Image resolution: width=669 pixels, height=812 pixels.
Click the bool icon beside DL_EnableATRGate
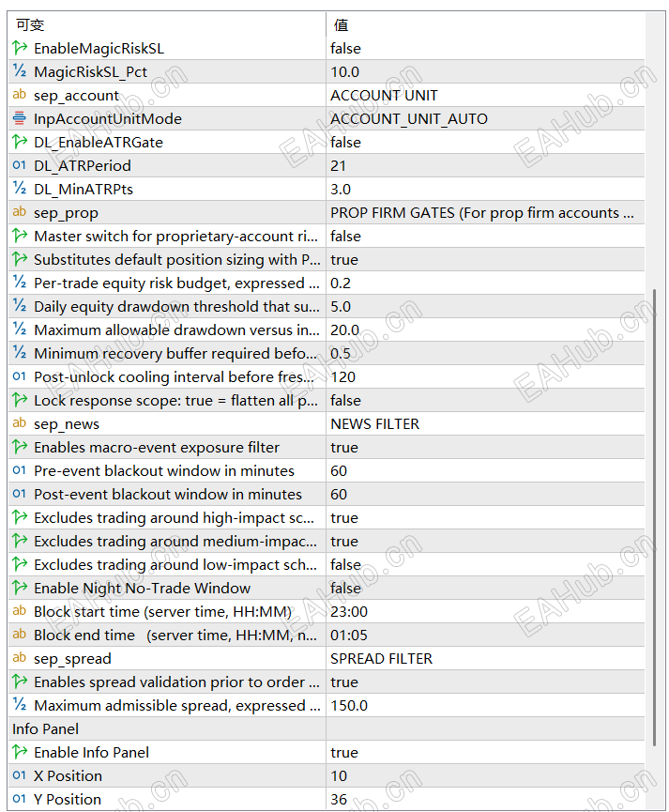[20, 142]
